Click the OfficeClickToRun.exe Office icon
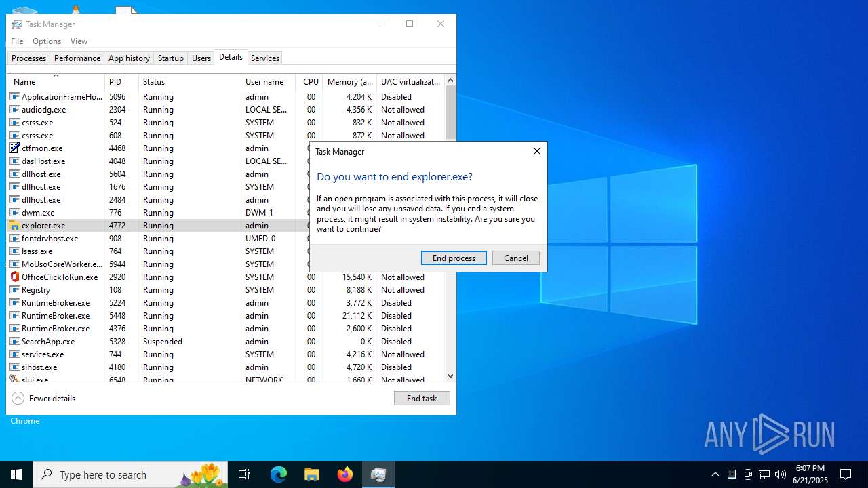Viewport: 868px width, 488px height. tap(15, 277)
